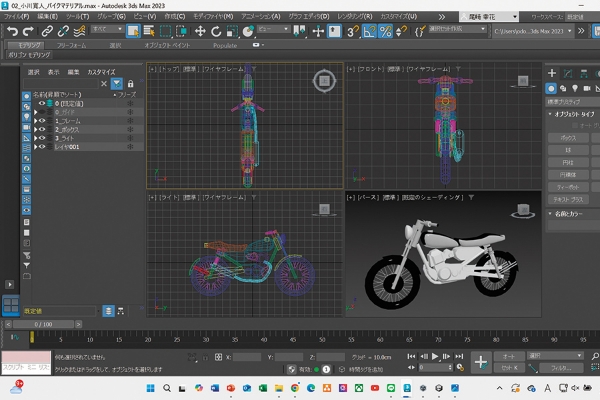The height and width of the screenshot is (400, 600).
Task: Click the Undo arrow in the main toolbar
Action: (12, 31)
